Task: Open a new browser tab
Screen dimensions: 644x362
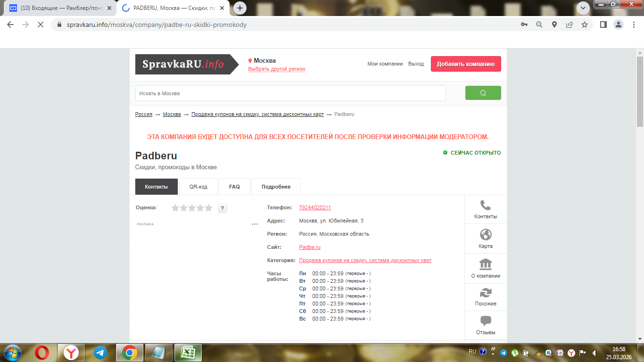Action: (x=240, y=8)
